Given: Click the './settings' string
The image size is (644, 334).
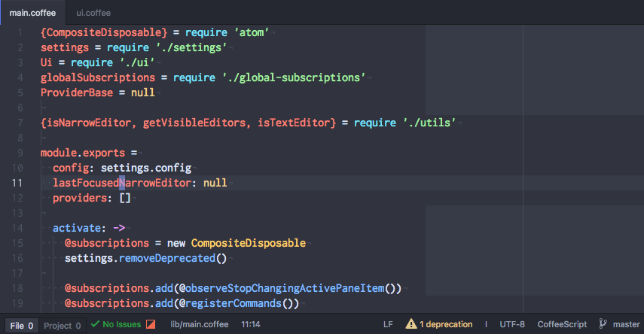Looking at the screenshot, I should [191, 47].
